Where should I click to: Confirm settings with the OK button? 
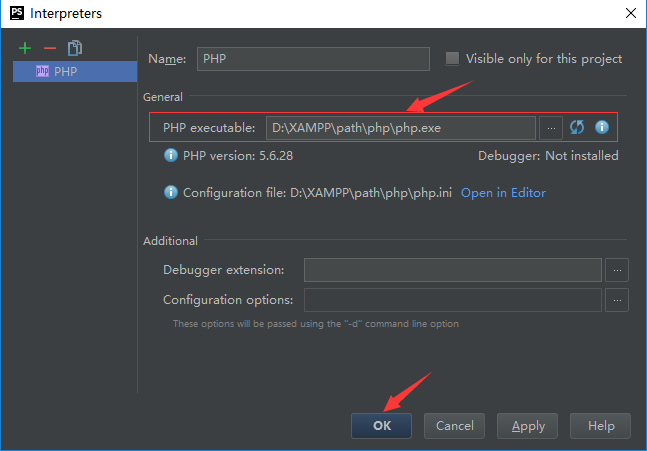[x=381, y=425]
